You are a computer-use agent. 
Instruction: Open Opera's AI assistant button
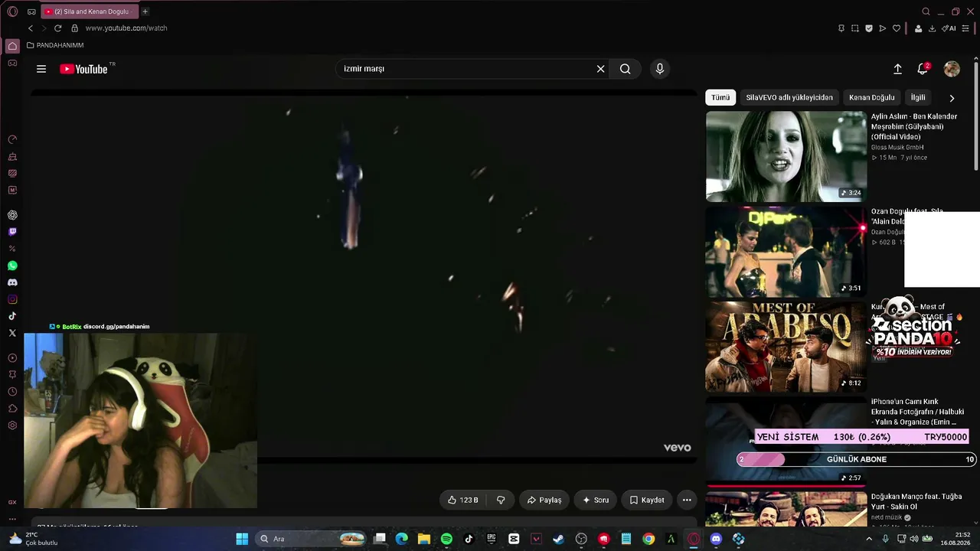click(950, 28)
